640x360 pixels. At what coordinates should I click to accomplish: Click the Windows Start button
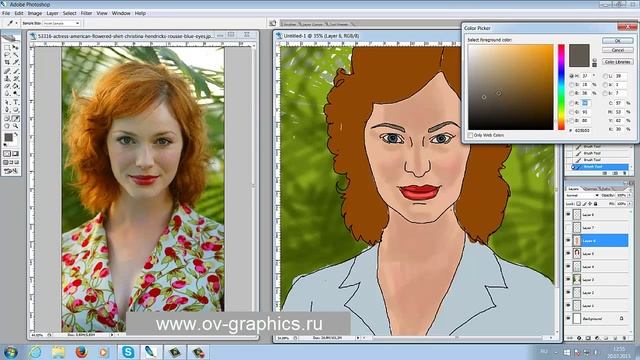point(10,352)
